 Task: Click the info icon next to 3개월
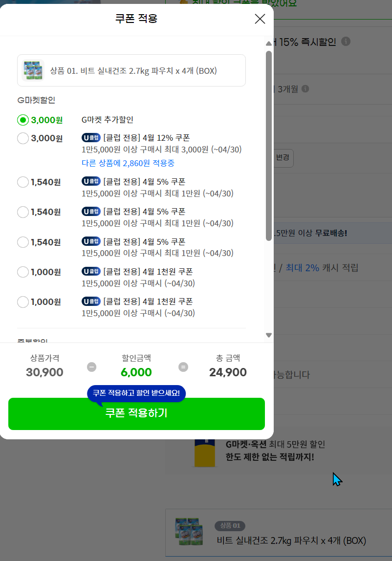(305, 89)
